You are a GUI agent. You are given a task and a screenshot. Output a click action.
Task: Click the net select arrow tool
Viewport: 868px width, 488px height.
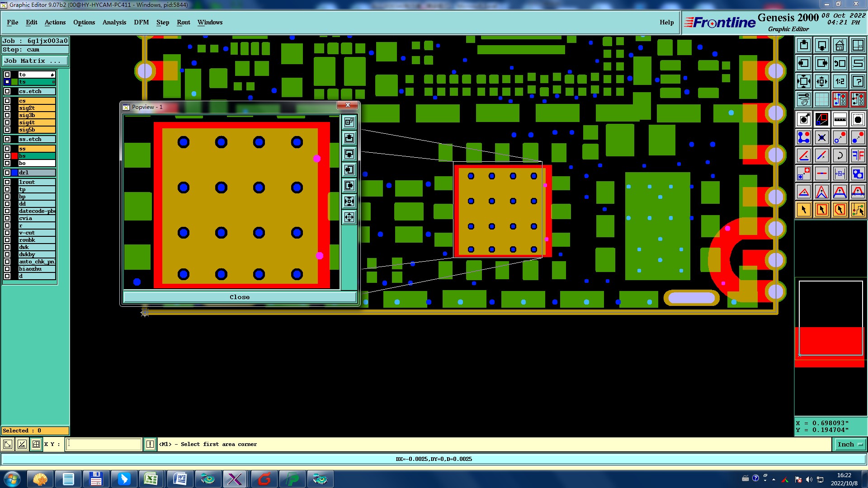[x=858, y=210]
